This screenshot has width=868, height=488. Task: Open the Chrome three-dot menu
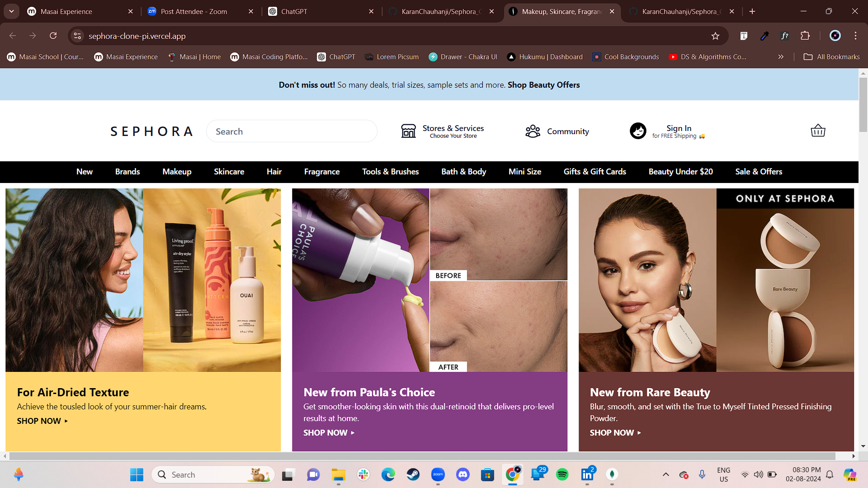855,36
